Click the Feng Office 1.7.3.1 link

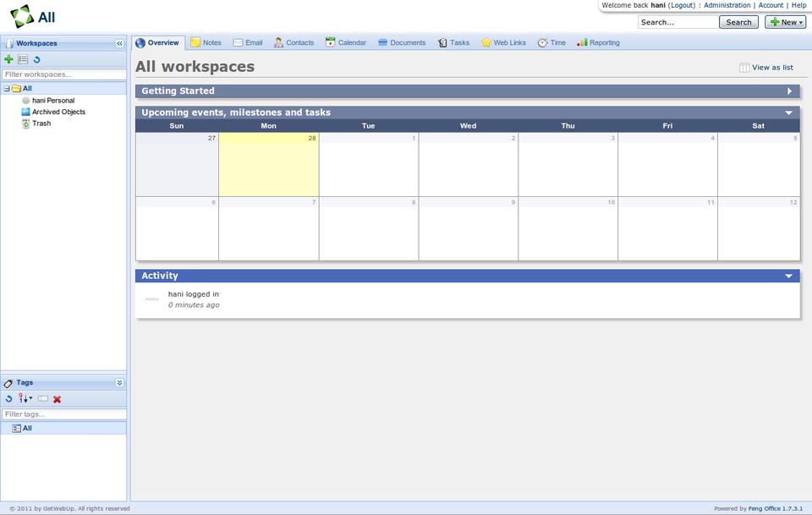(776, 509)
